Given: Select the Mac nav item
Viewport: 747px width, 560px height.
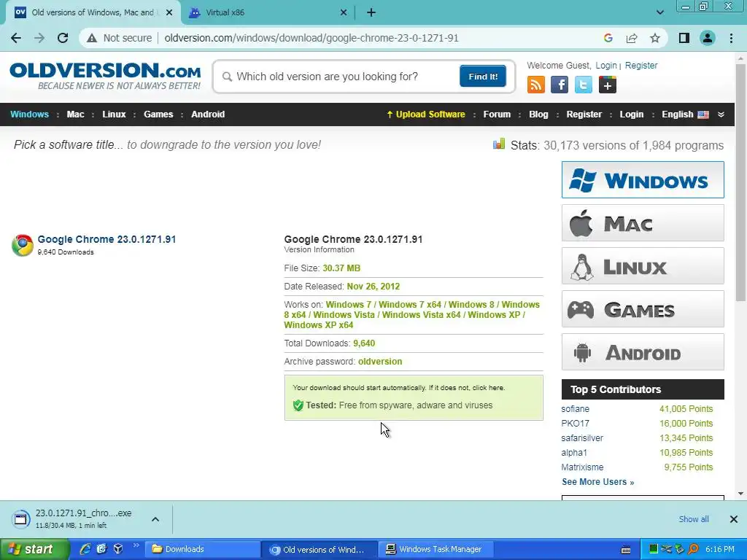Looking at the screenshot, I should [75, 114].
